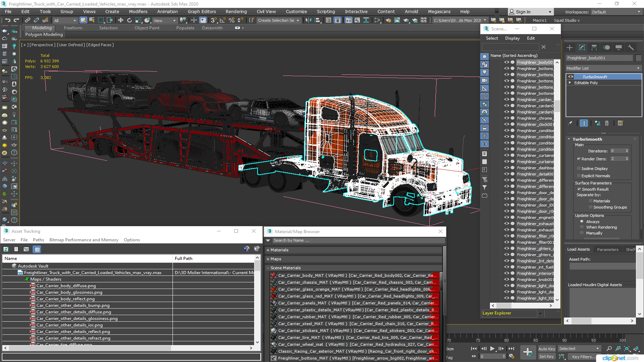
Task: Hide Freighliner_chrome object via eye icon
Action: click(x=506, y=118)
